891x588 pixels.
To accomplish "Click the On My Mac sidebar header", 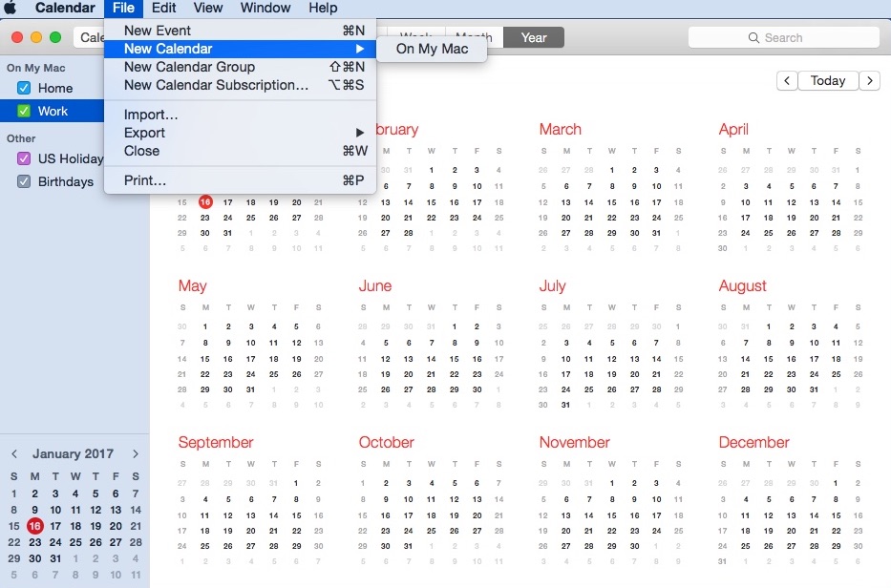I will click(35, 68).
